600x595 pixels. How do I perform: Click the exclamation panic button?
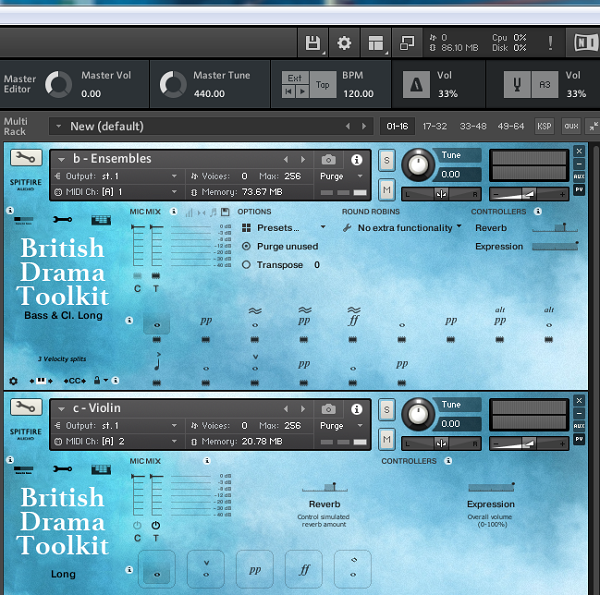point(550,43)
